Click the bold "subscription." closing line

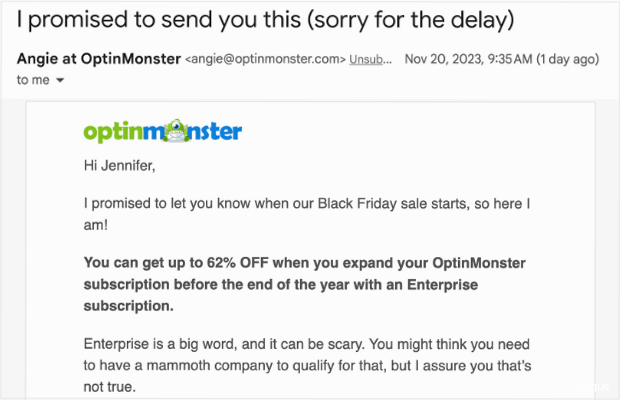tap(129, 305)
